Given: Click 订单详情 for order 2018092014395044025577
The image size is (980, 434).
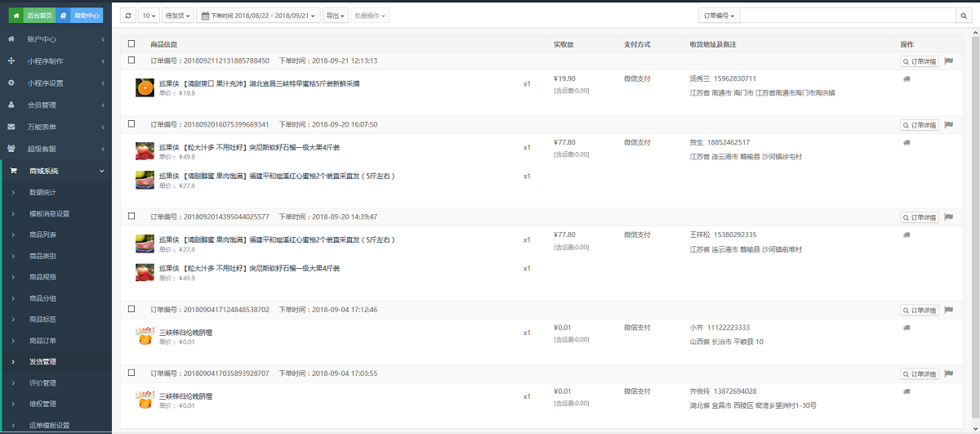Looking at the screenshot, I should 920,217.
